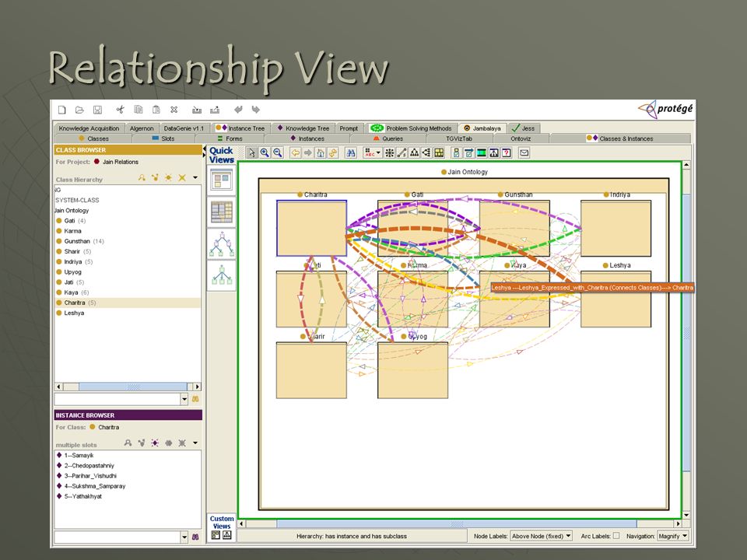Click the help question-mark icon in toolbar

pos(507,153)
